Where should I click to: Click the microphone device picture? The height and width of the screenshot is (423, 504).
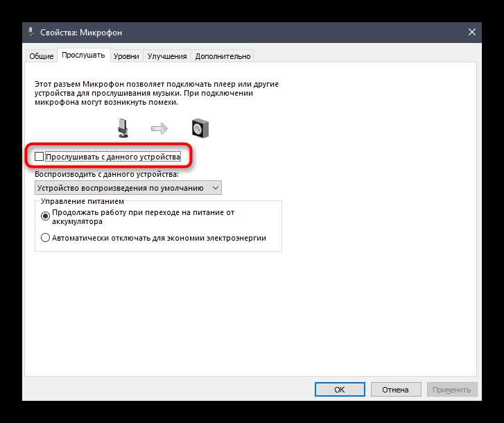[123, 128]
